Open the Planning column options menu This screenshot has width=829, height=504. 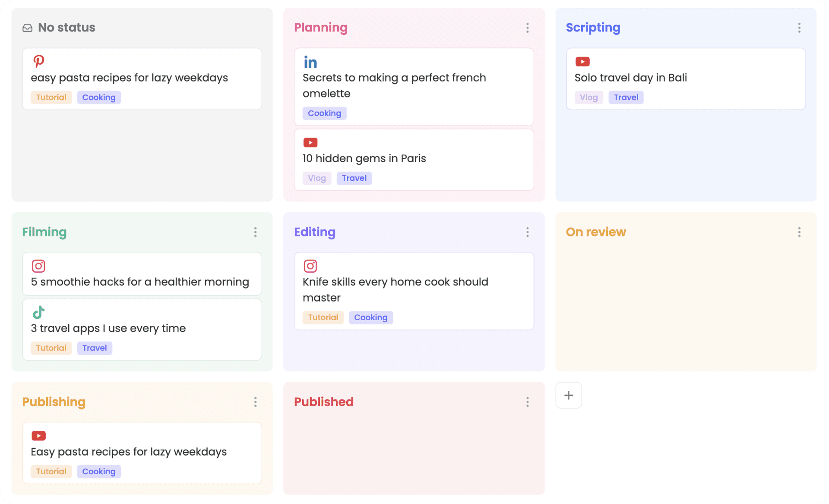click(527, 28)
